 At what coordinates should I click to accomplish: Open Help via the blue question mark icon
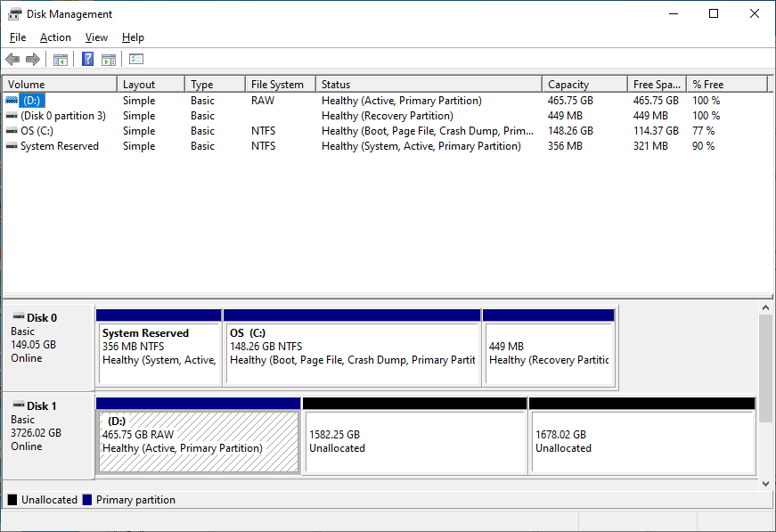[86, 59]
